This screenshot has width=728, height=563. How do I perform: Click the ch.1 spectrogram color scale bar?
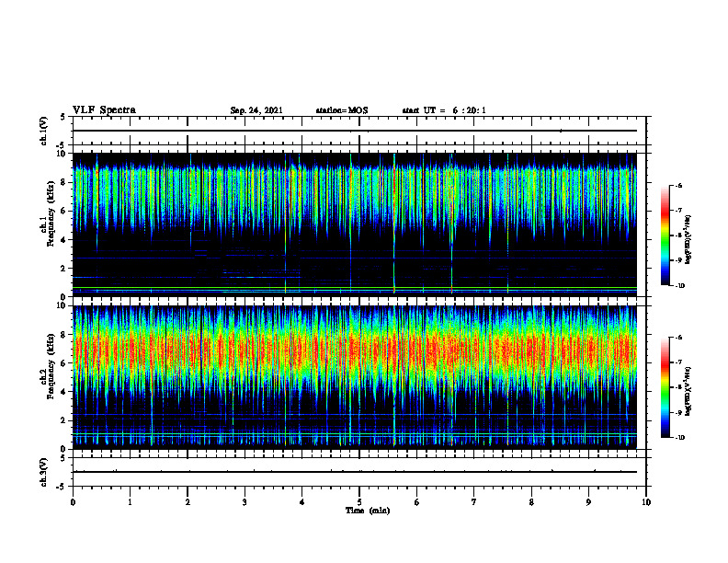(x=665, y=236)
